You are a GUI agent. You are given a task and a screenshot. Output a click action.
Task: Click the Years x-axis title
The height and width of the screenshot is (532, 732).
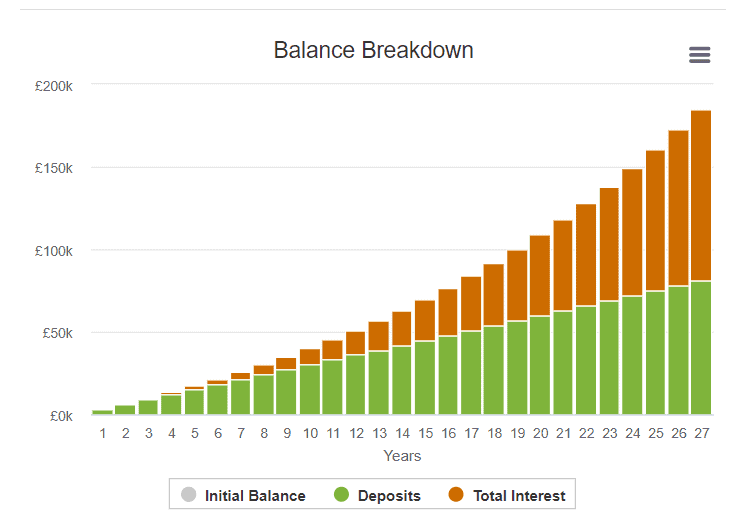[x=402, y=456]
